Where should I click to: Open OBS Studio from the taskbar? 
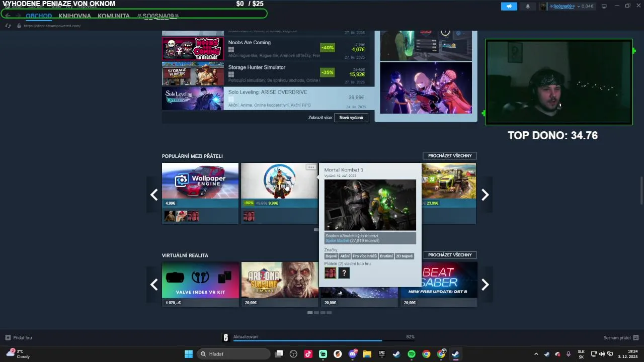coord(294,354)
